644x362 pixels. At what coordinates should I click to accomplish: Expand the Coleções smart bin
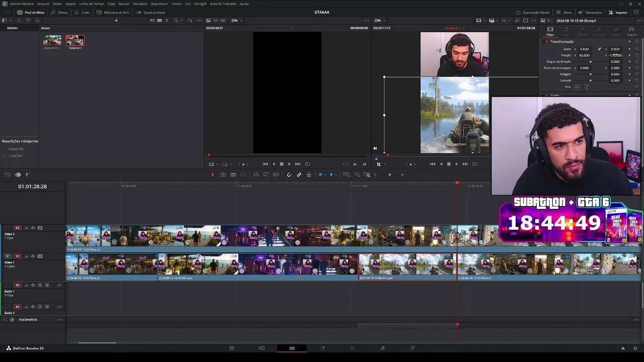4,156
